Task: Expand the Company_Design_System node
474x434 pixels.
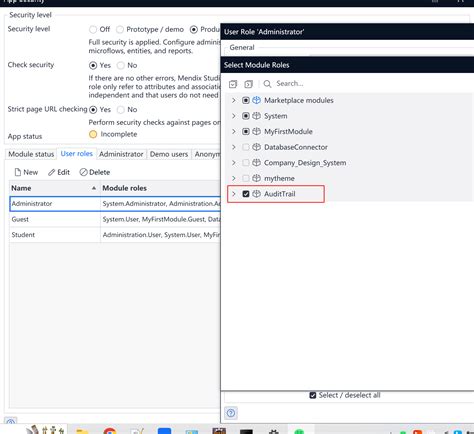Action: (234, 163)
